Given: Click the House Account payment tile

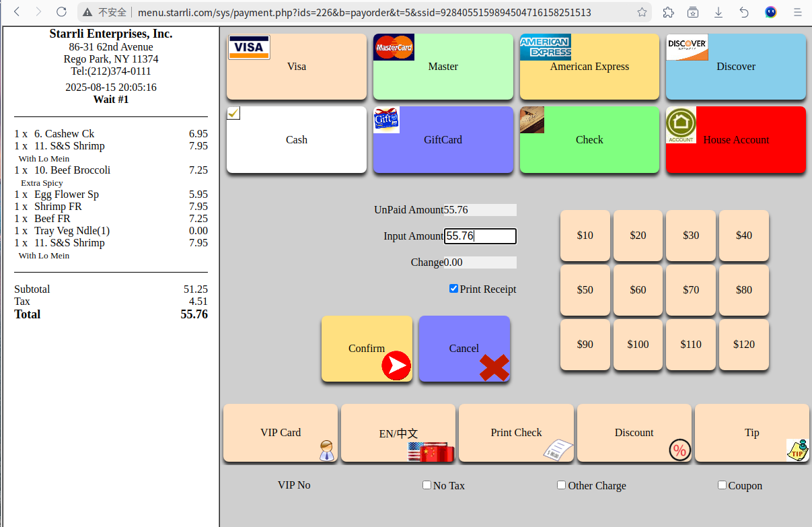Looking at the screenshot, I should (x=735, y=140).
